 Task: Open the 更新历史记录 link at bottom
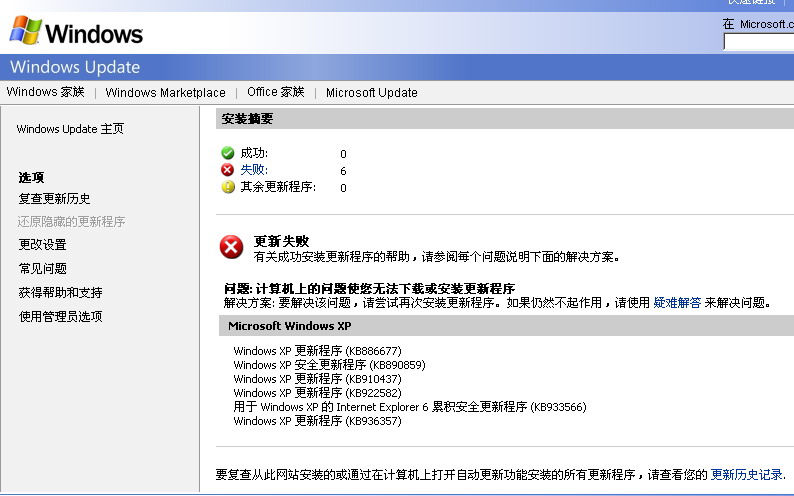(x=747, y=475)
